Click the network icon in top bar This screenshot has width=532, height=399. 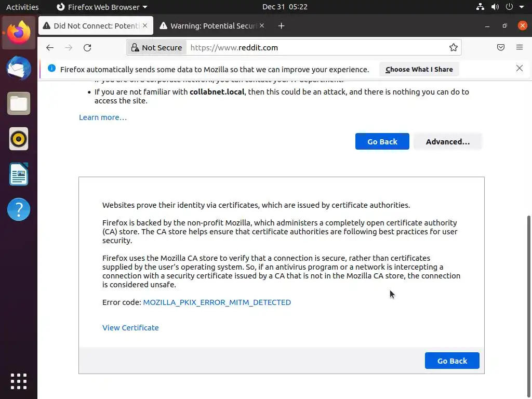coord(480,7)
